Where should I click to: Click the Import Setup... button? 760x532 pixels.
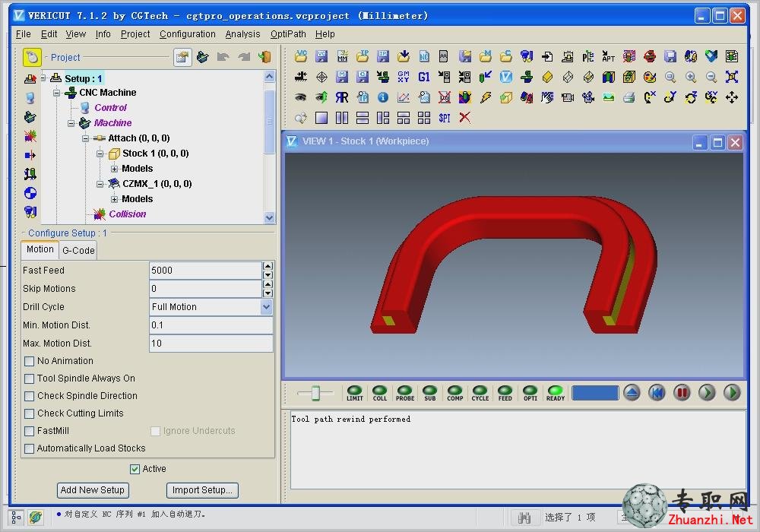[x=202, y=490]
